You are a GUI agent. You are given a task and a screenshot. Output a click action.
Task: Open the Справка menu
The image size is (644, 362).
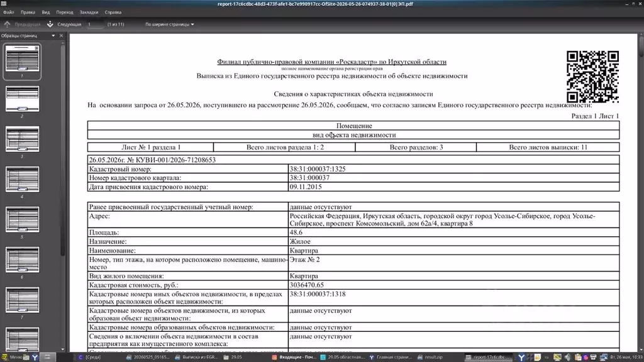[x=113, y=13]
